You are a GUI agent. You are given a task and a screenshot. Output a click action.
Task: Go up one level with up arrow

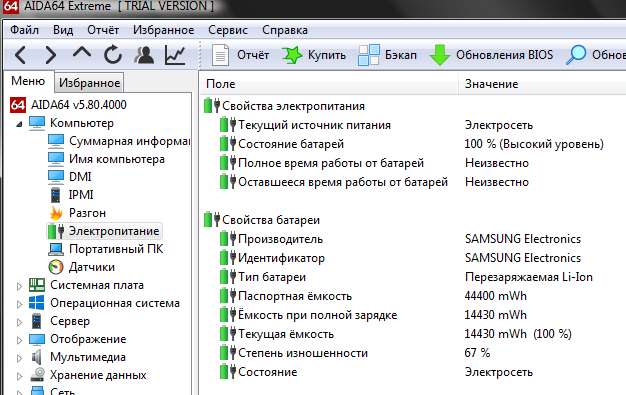(x=82, y=53)
